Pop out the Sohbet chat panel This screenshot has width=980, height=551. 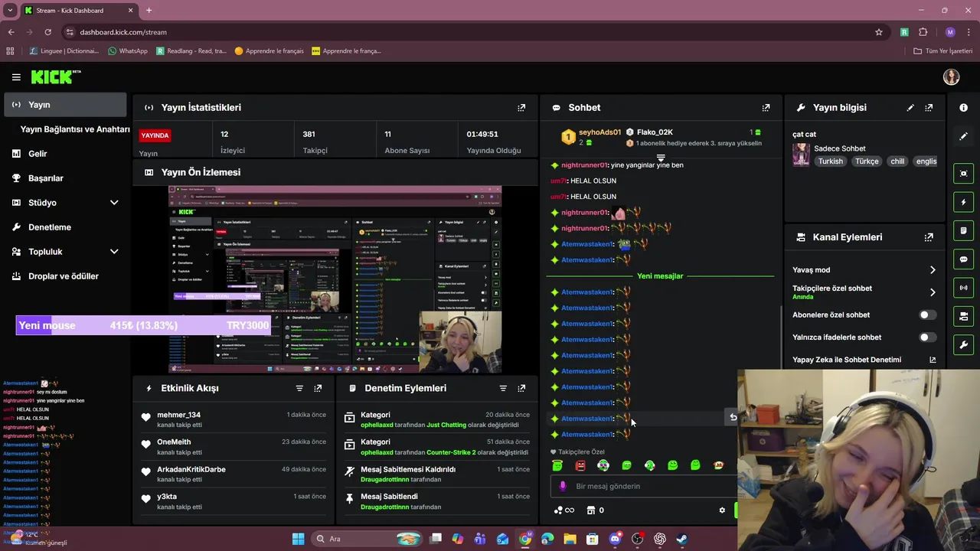click(766, 108)
